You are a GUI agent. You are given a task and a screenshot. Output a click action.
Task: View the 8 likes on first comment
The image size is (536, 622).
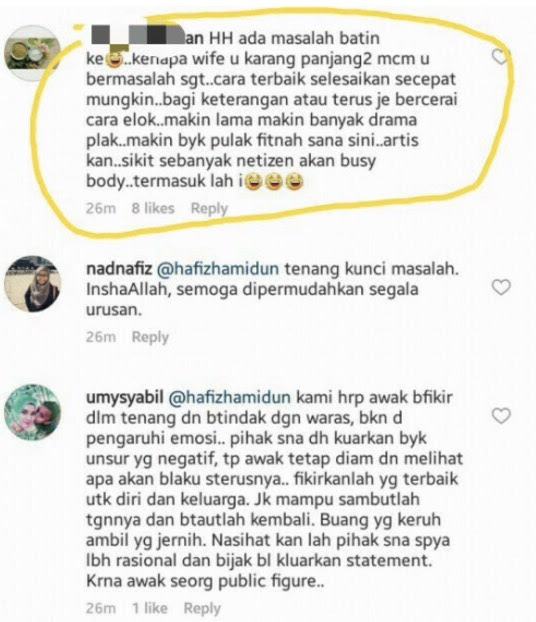coord(153,208)
